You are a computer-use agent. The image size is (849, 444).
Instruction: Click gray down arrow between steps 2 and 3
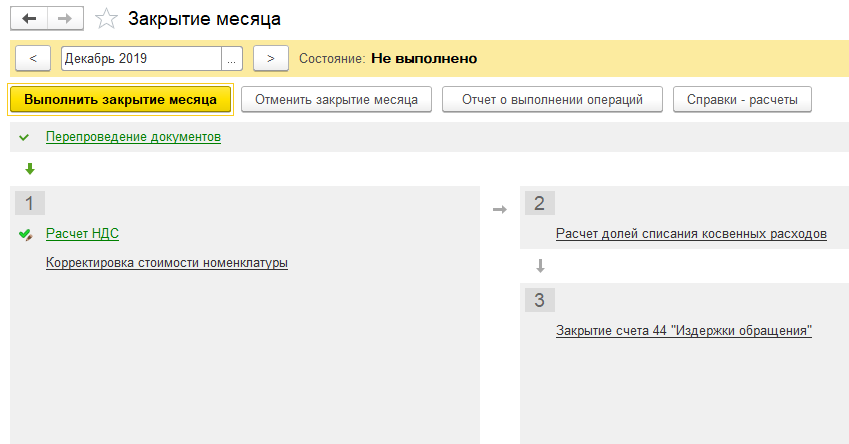[x=540, y=266]
